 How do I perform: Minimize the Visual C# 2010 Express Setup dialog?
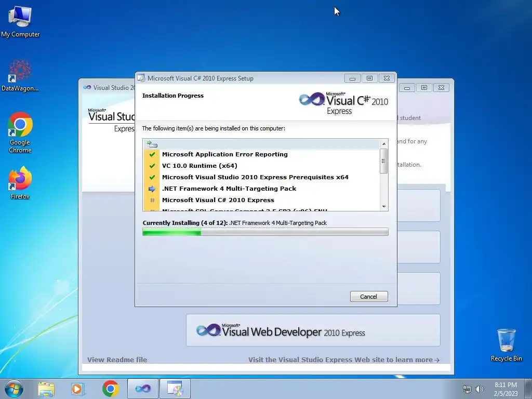[x=352, y=78]
